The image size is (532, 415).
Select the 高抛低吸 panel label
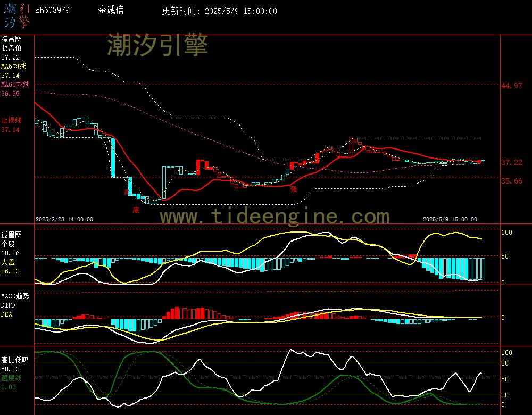[15, 360]
